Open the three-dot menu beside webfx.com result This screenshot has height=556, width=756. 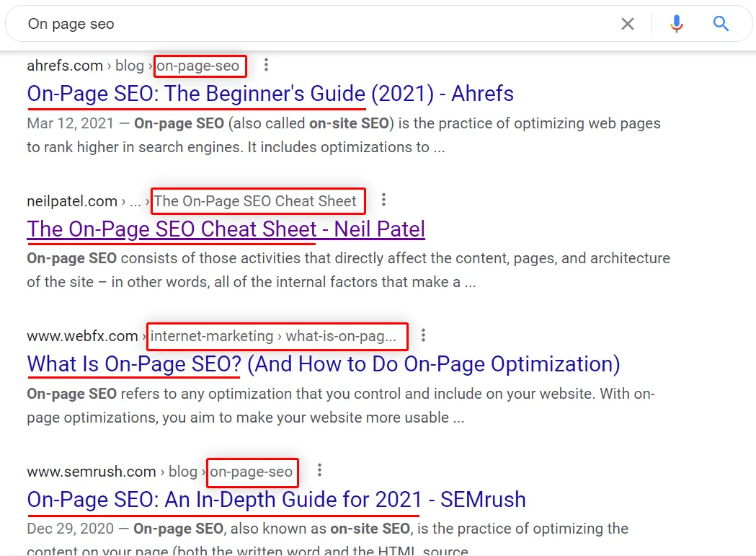click(x=423, y=335)
